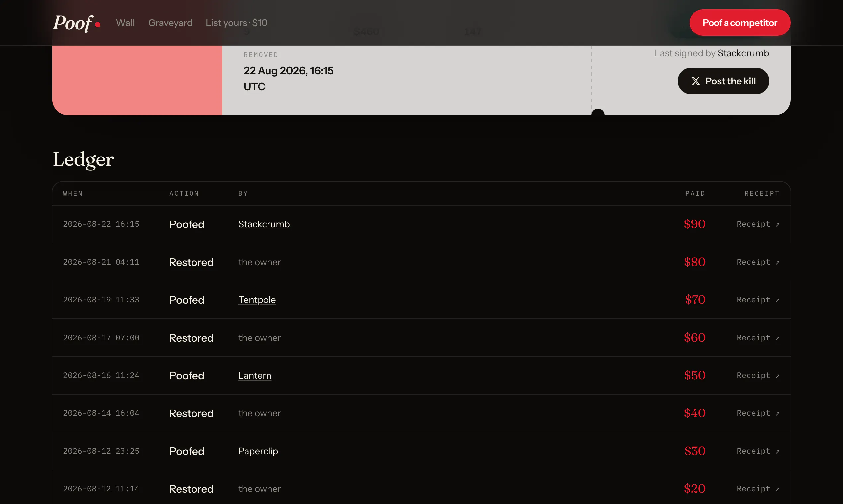Select timestamp 2026-08-12 11:14
The width and height of the screenshot is (843, 504).
tap(101, 489)
